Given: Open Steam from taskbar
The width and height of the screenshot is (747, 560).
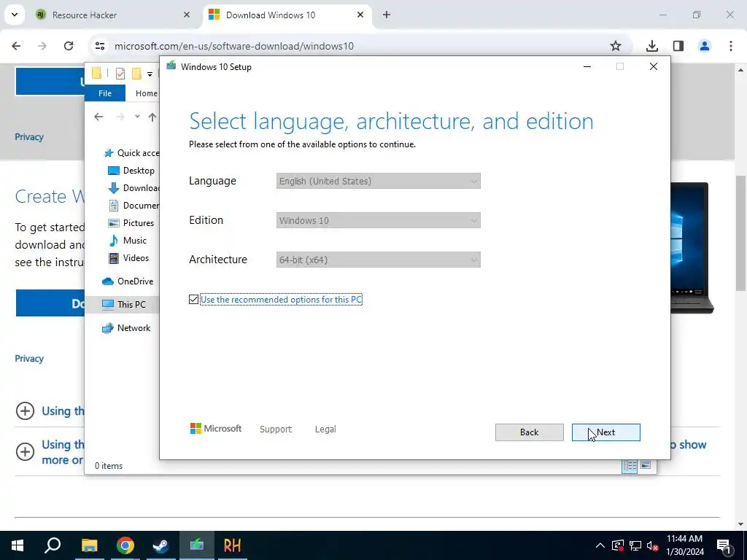Looking at the screenshot, I should 160,545.
